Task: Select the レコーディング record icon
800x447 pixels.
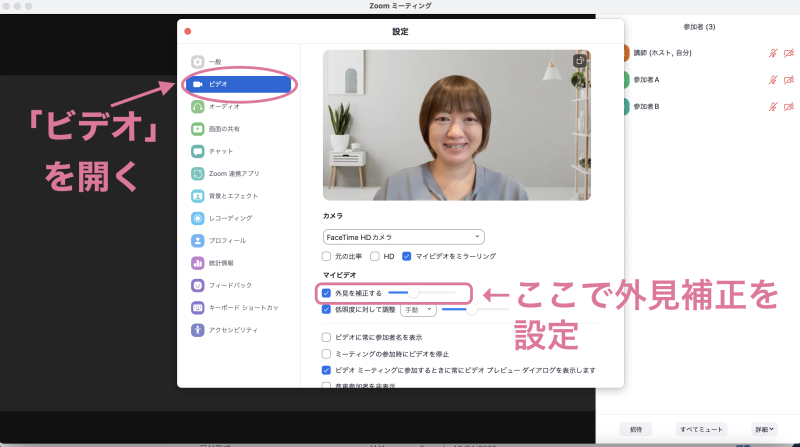Action: pos(197,218)
